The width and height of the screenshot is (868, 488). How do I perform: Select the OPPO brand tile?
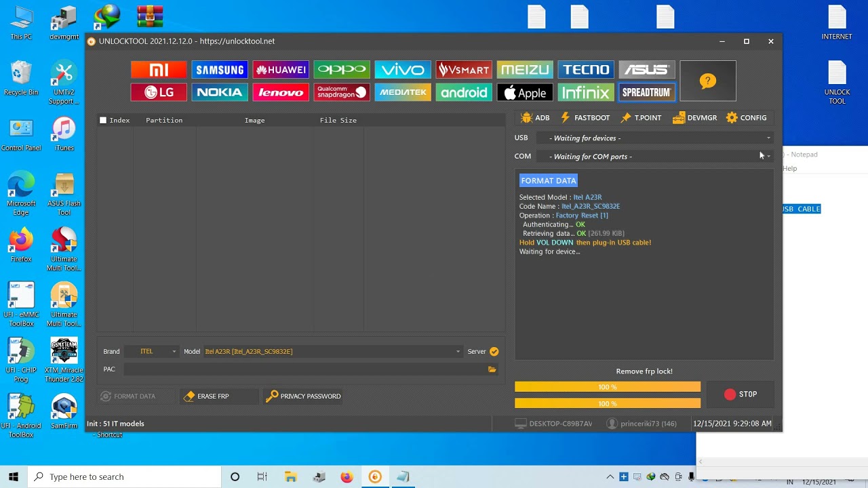point(342,70)
